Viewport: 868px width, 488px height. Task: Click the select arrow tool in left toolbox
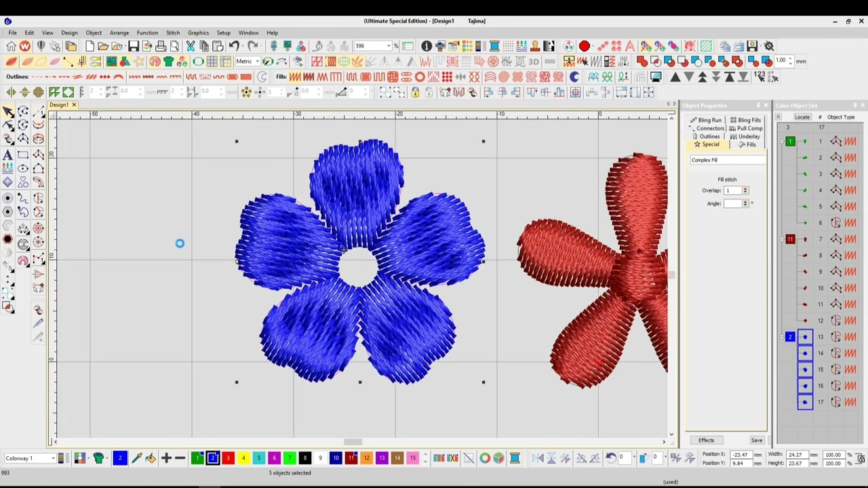[x=7, y=111]
